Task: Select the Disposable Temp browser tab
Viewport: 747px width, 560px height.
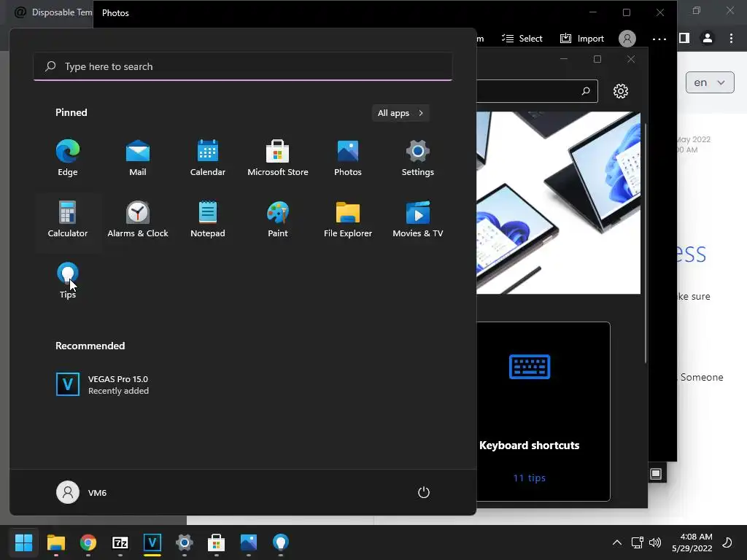Action: click(x=53, y=12)
